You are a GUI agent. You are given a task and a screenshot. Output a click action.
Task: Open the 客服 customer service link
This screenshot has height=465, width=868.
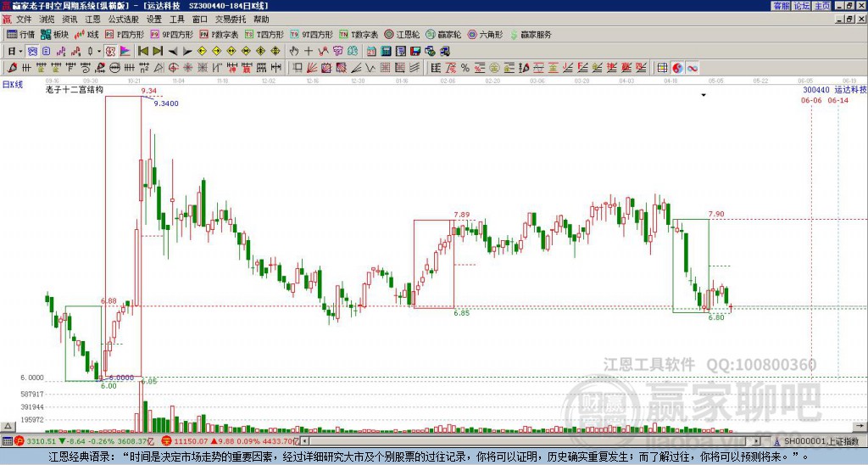pos(781,6)
